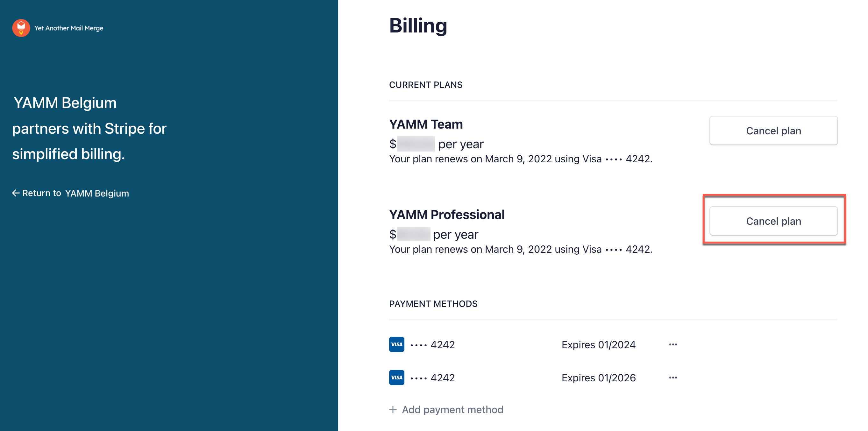Click the back arrow before Return to
The height and width of the screenshot is (431, 868).
pos(16,193)
